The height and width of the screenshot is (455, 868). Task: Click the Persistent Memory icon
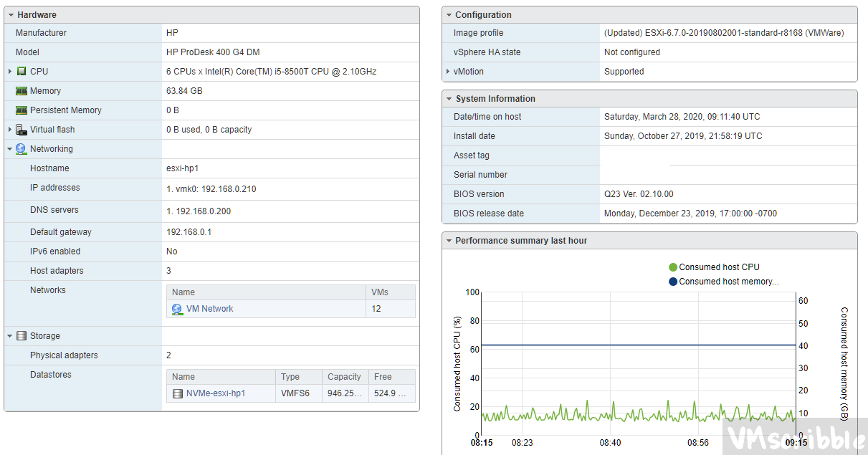(22, 110)
